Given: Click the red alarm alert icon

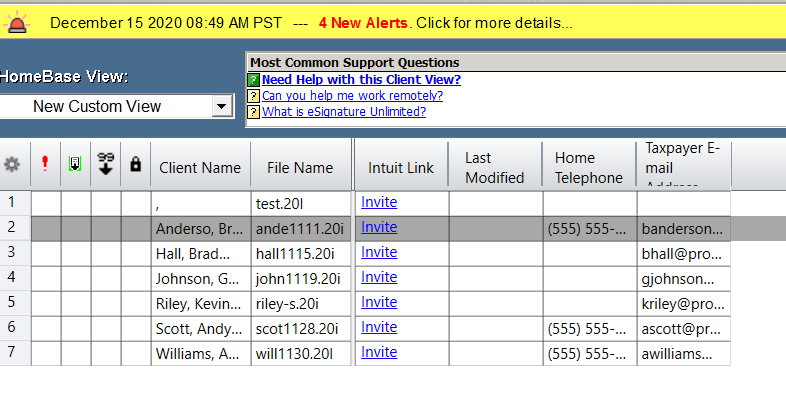Looking at the screenshot, I should tap(17, 21).
